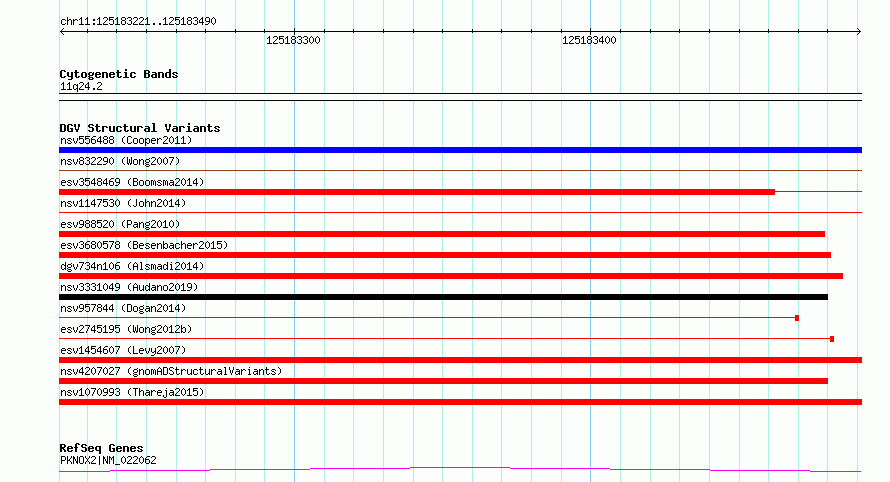
Task: Click the small red block ending esv2745195
Action: coord(832,339)
